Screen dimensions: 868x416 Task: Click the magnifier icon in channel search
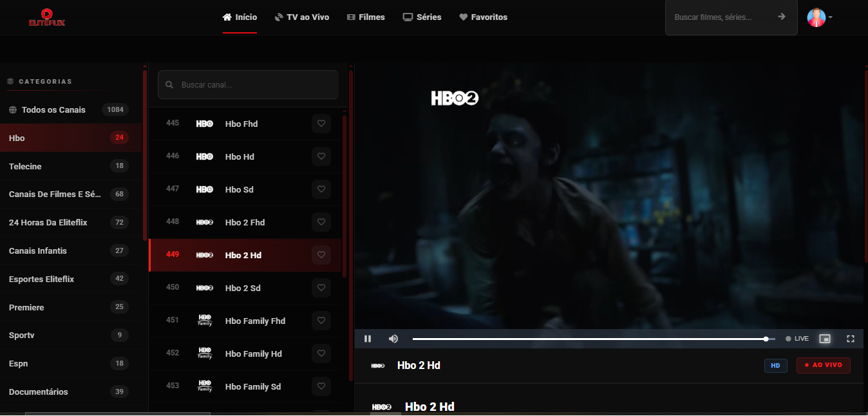(169, 85)
